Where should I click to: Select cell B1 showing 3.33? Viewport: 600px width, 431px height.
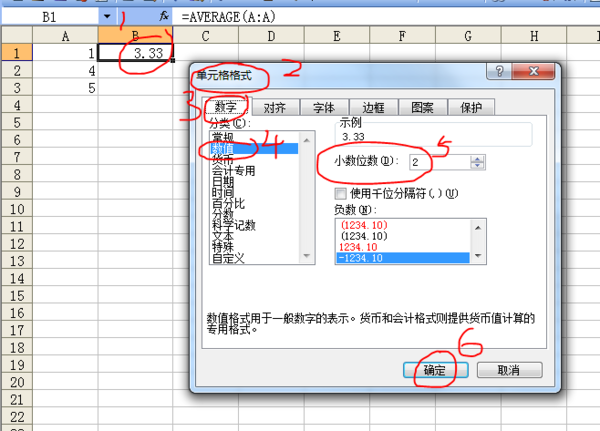tap(135, 53)
